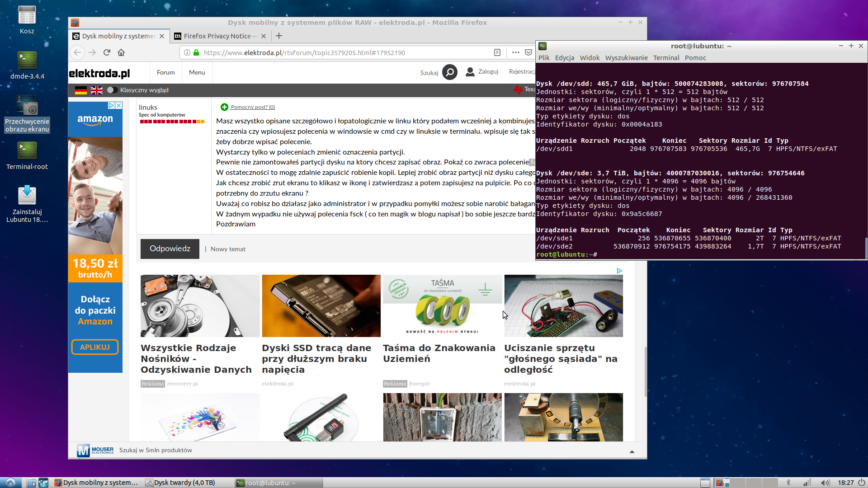This screenshot has height=488, width=868.
Task: Open the Kosz trash icon on desktop
Action: tap(27, 20)
